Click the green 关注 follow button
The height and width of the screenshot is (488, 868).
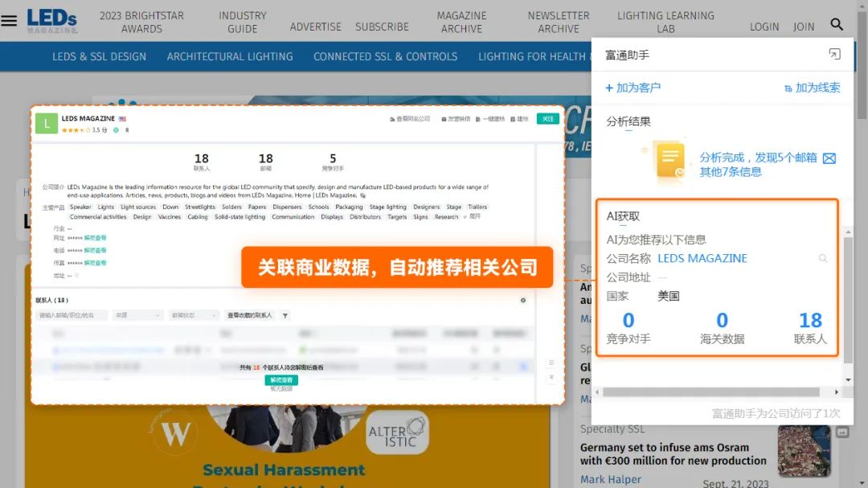tap(547, 118)
